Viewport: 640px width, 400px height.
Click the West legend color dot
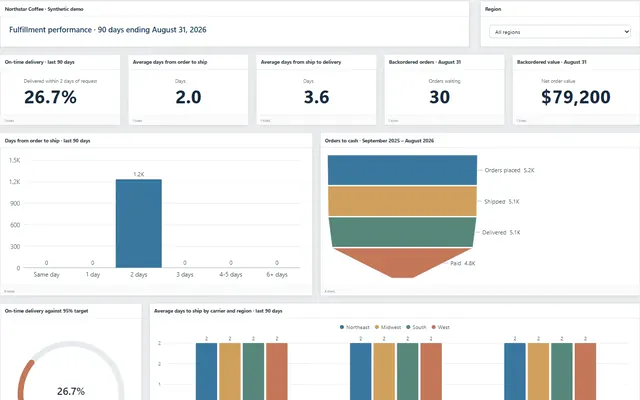[433, 327]
